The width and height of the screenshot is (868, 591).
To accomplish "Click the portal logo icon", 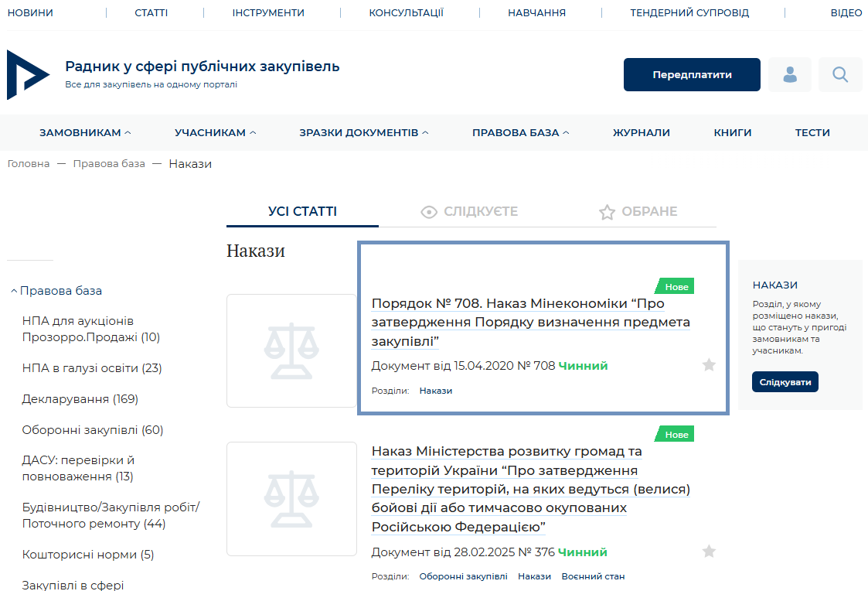I will tap(28, 75).
